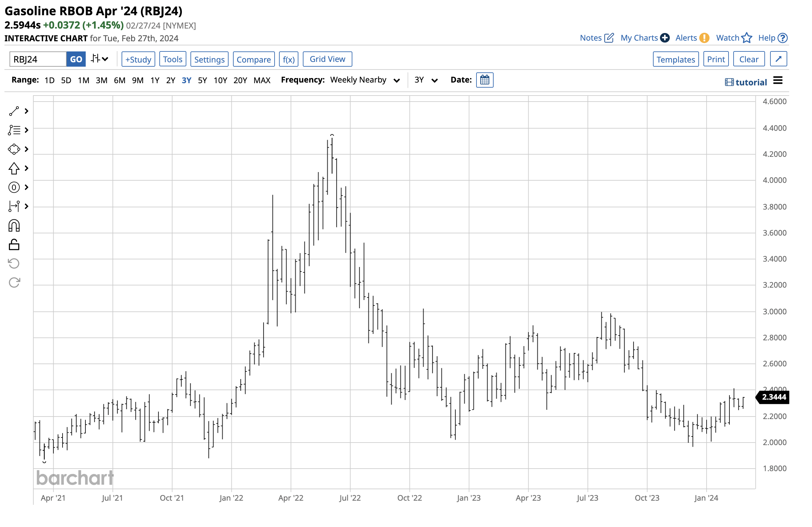The height and width of the screenshot is (527, 812).
Task: Expand chart to fullscreen with arrow icon
Action: [778, 59]
